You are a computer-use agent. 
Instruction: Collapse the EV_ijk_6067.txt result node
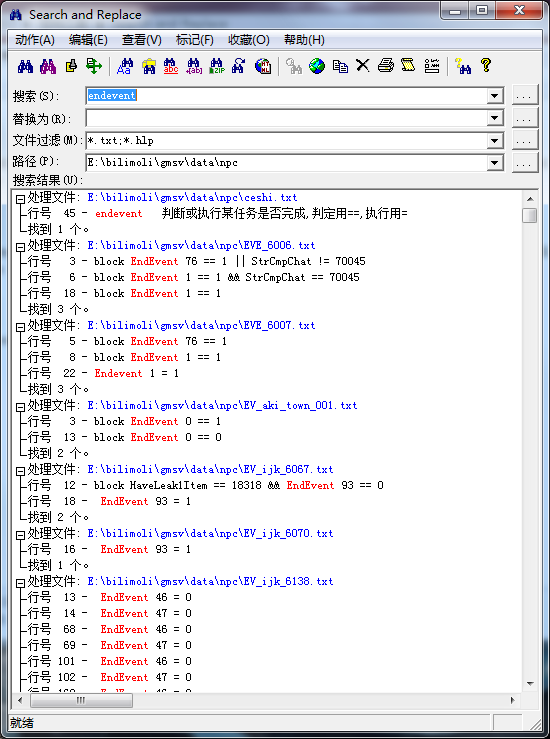20,471
